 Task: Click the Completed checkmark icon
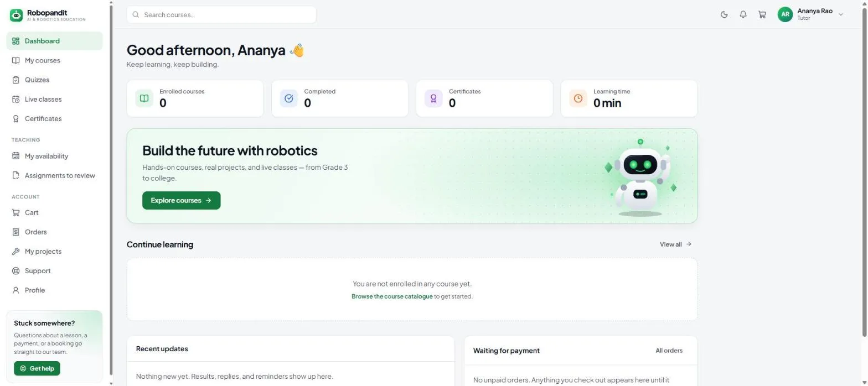[288, 98]
